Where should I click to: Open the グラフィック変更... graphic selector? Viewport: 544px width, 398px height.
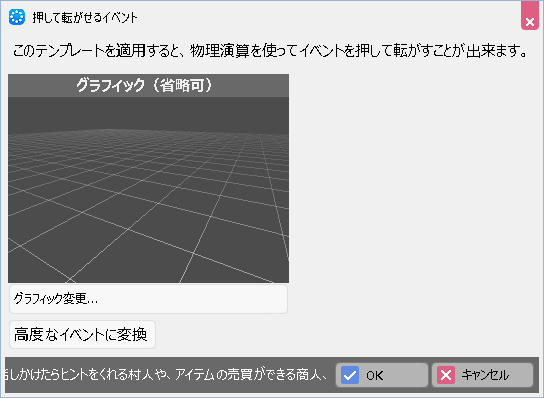point(148,299)
